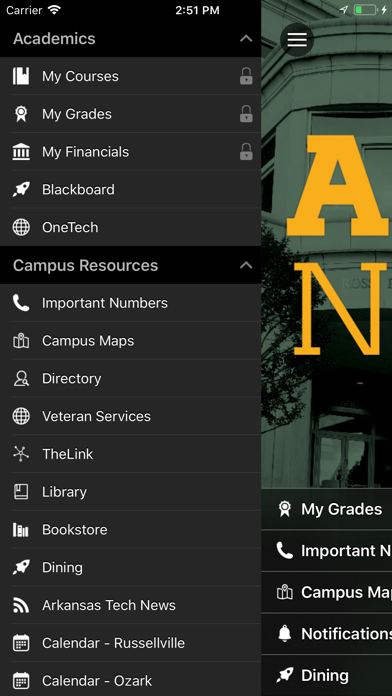This screenshot has width=392, height=696.
Task: Click TheLink network icon
Action: point(21,454)
